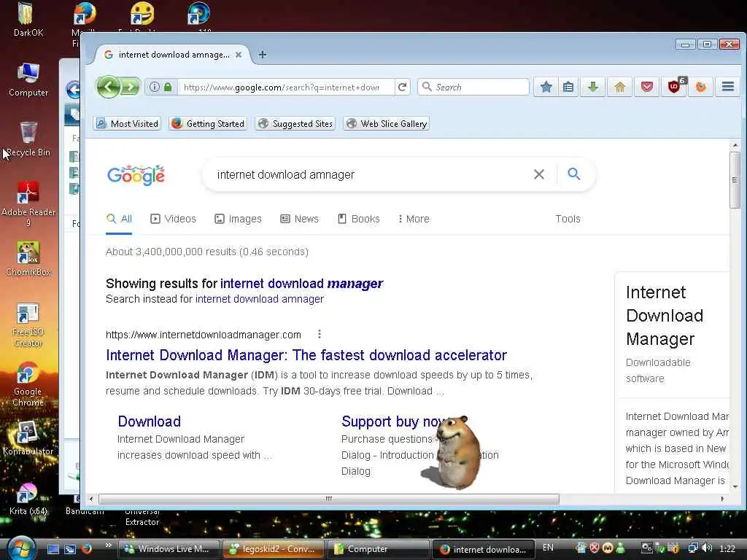Screen dimensions: 747x560
Task: Open options dots beside internetdownloadmanager.com result
Action: coord(320,334)
